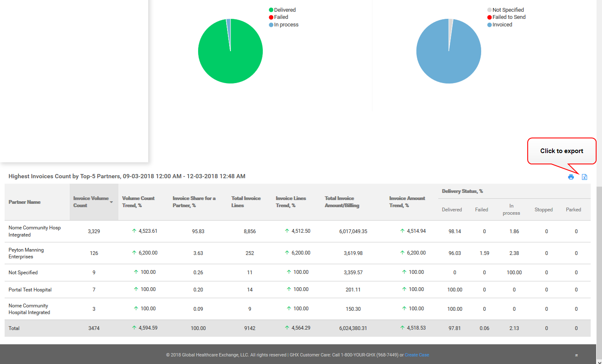Click the green Delivered legend dot
602x364 pixels.
click(x=271, y=10)
